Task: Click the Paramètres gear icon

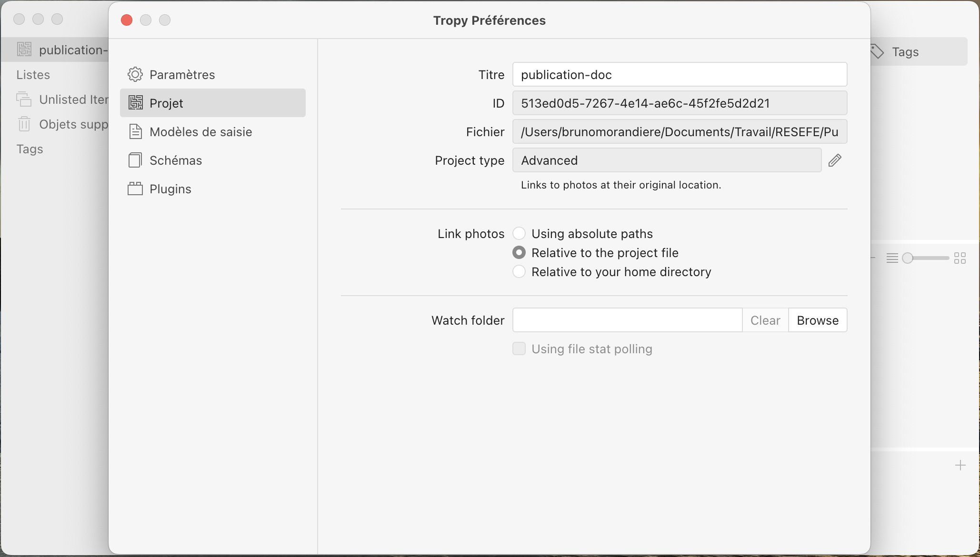Action: [x=135, y=75]
